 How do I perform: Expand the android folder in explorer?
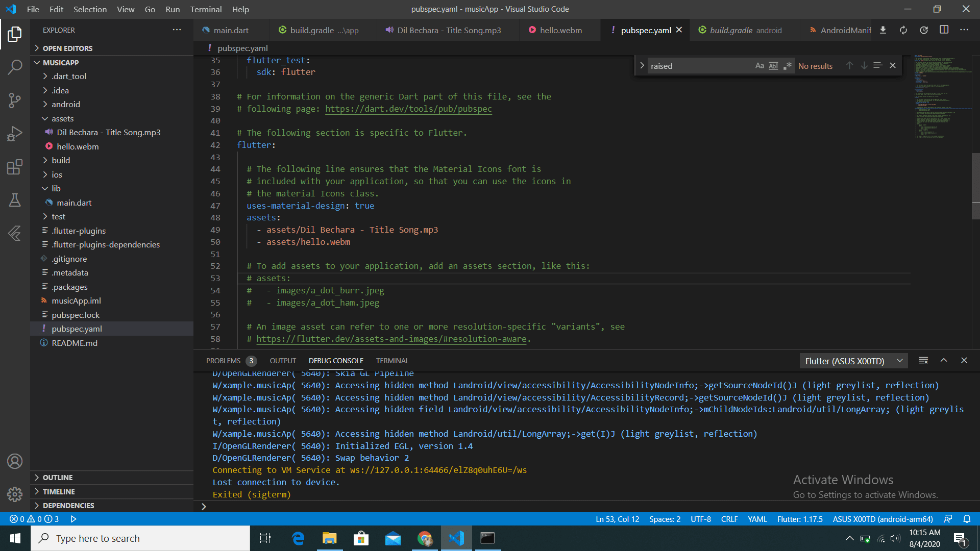point(66,104)
